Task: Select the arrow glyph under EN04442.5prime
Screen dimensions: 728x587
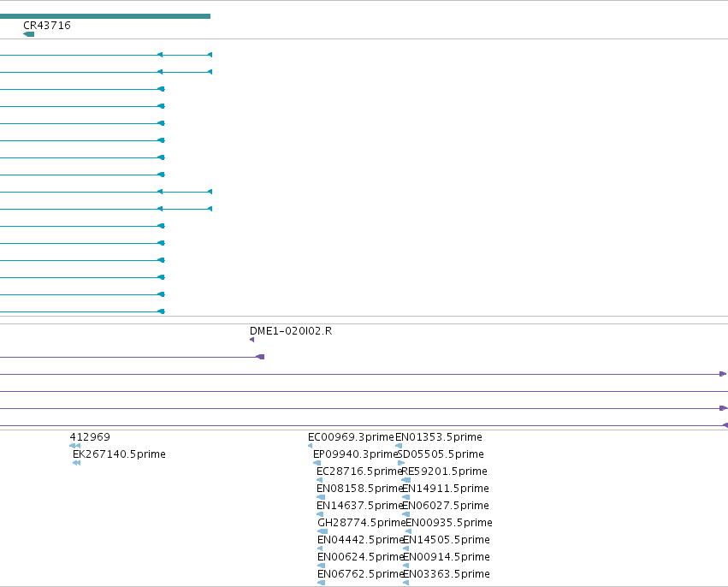Action: click(319, 548)
